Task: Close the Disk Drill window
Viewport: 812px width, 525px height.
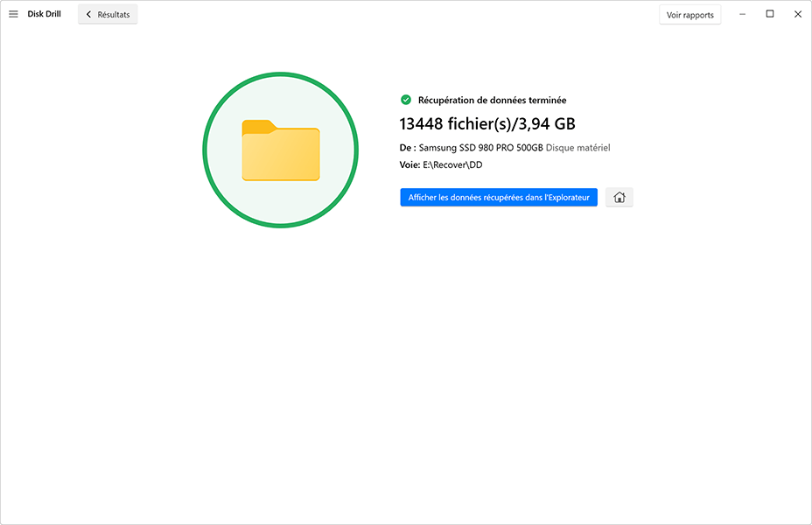Action: [798, 14]
